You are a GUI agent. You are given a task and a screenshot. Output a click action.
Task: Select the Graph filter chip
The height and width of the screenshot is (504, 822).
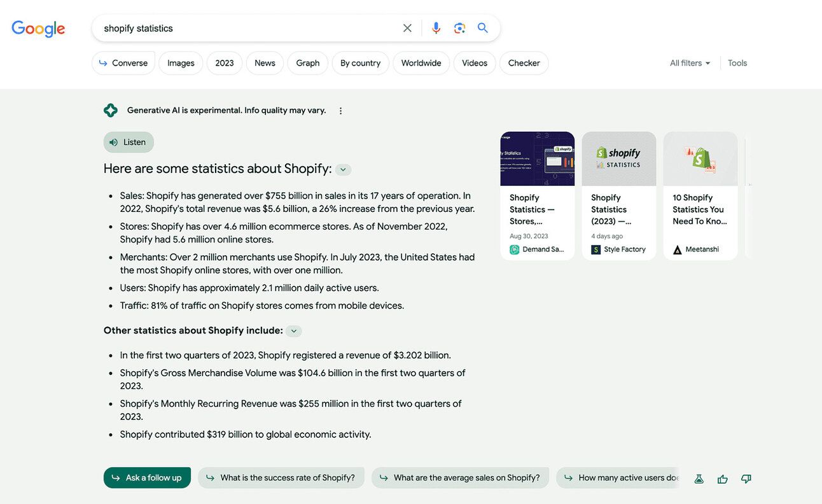[x=308, y=63]
